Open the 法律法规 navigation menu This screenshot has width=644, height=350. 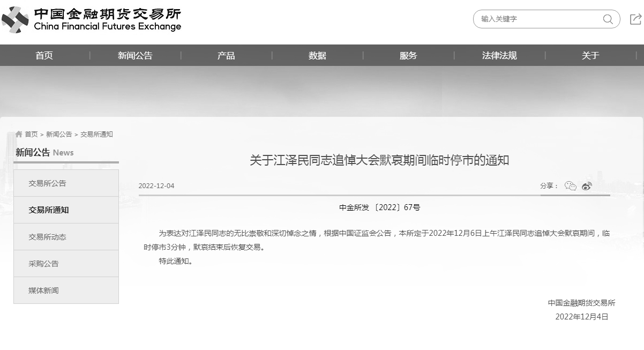coord(499,55)
